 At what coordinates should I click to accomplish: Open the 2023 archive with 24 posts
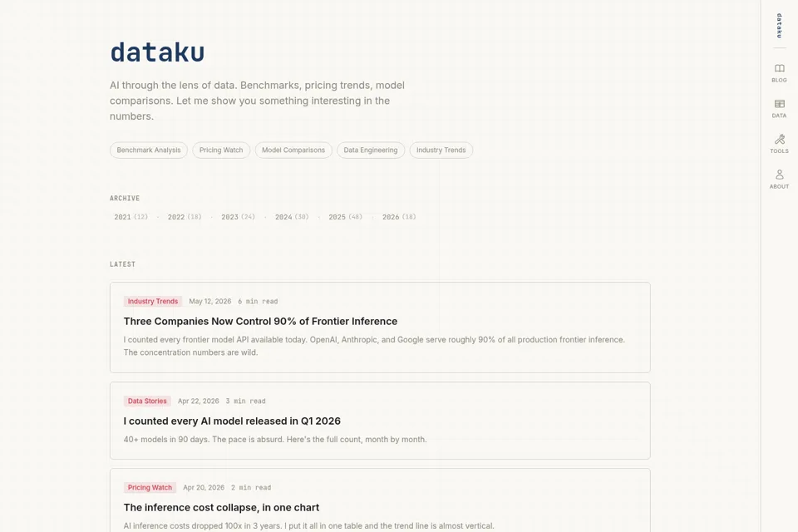click(238, 217)
